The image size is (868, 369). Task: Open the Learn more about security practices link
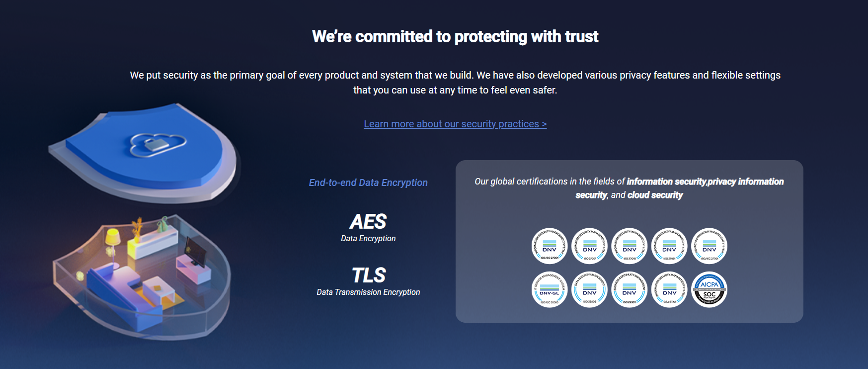pos(455,124)
